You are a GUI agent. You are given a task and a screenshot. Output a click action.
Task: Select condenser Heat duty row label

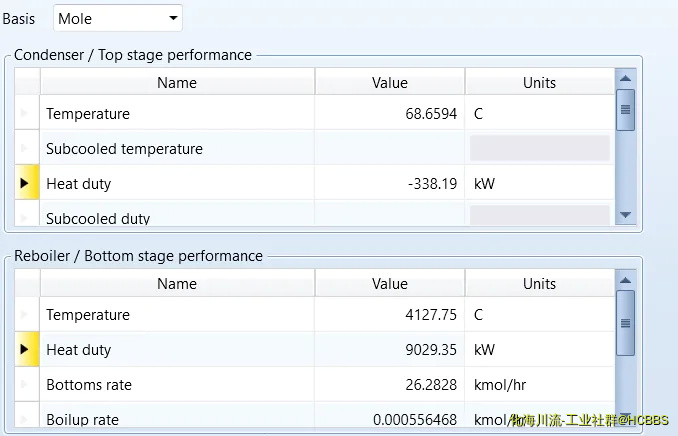pyautogui.click(x=78, y=184)
